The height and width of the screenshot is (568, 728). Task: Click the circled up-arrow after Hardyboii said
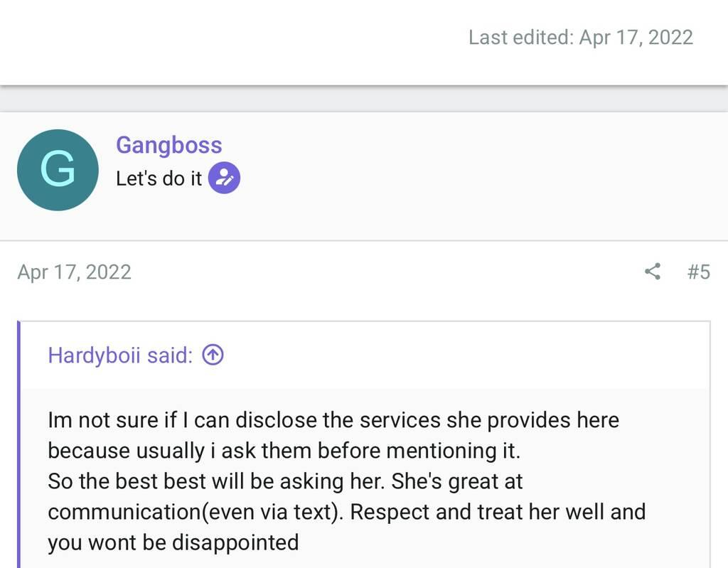point(213,355)
